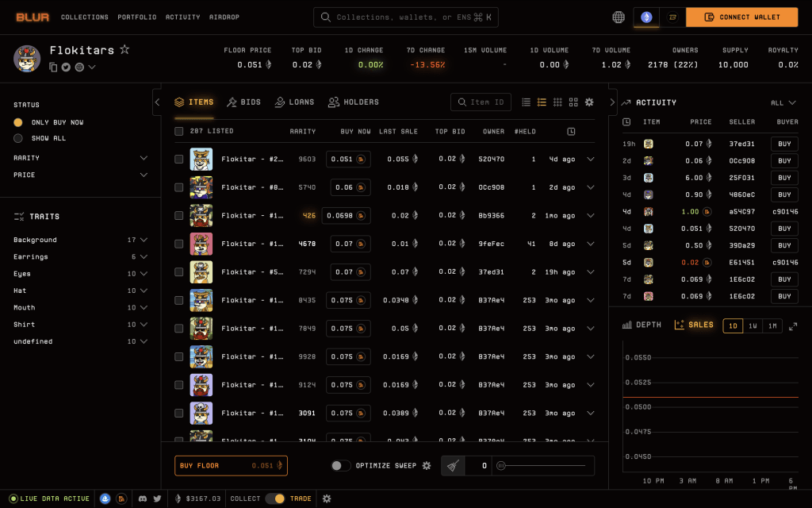Open items view settings gear
This screenshot has height=508, width=812.
tap(589, 102)
